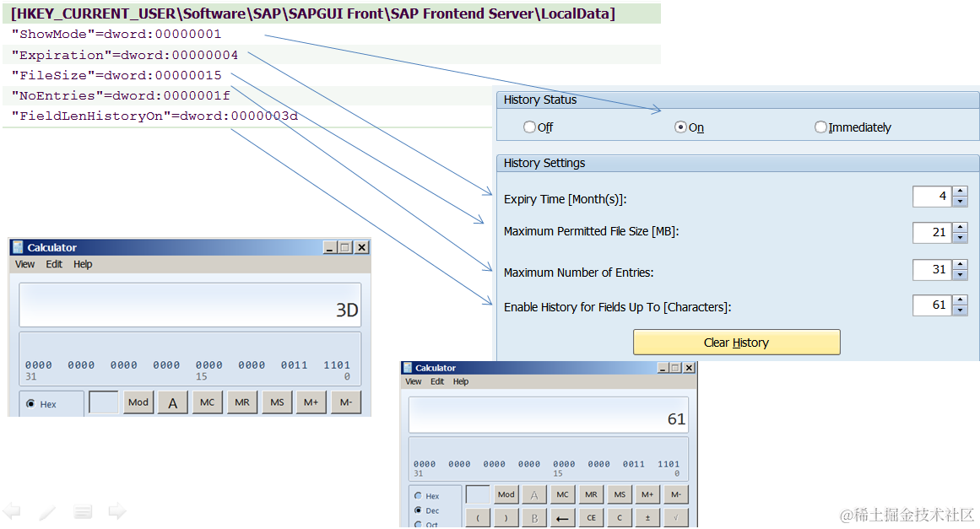Click MS in the 61 calculator
Screen dimensions: 980x529
[x=620, y=494]
